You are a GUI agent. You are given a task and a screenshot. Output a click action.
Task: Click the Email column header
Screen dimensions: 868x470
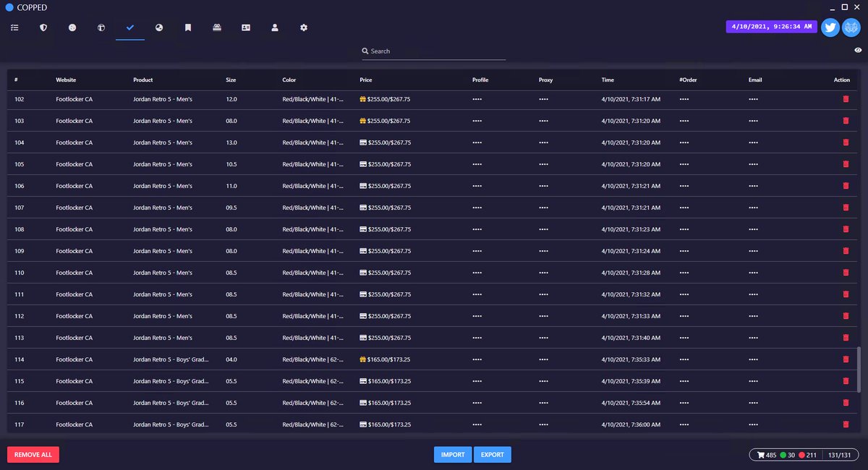[755, 80]
